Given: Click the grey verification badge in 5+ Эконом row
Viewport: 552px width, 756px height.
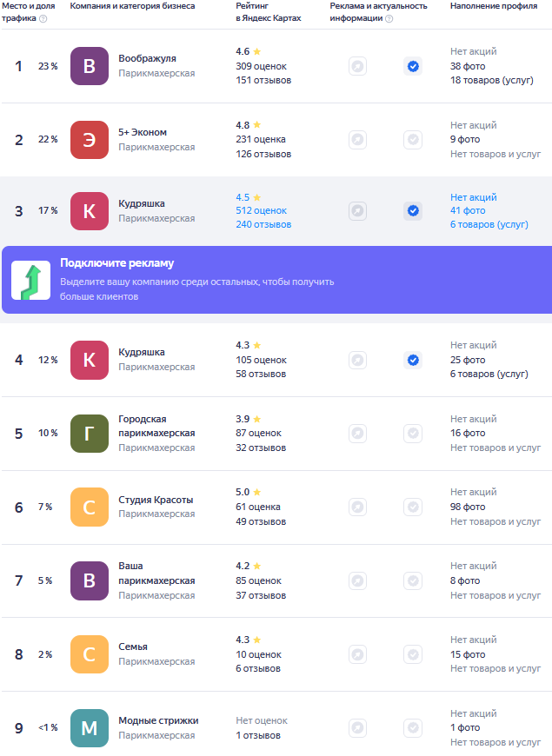Looking at the screenshot, I should tap(413, 140).
